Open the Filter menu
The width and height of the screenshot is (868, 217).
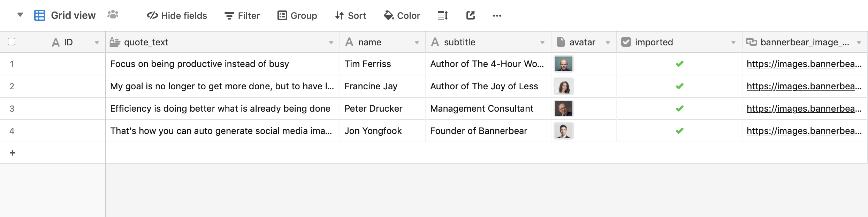[242, 15]
